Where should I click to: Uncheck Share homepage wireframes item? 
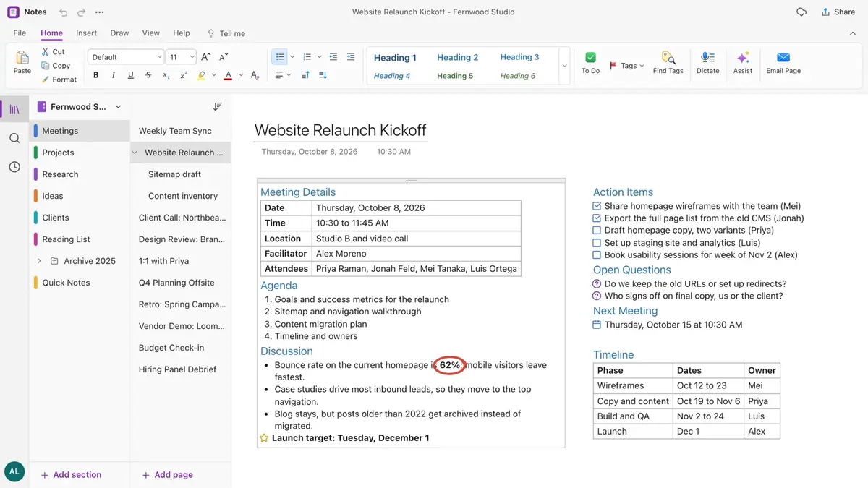tap(597, 206)
